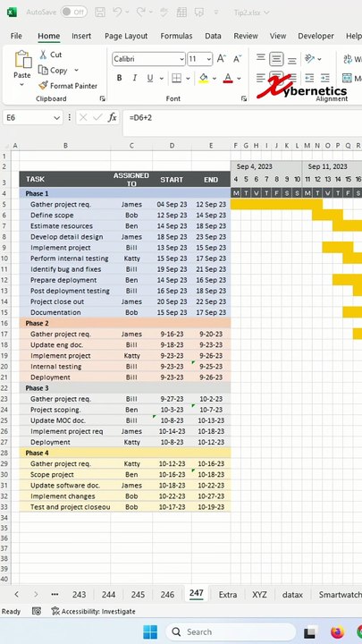Go to the next sheet arrow
Viewport: 362px width, 644px height.
pos(36,594)
